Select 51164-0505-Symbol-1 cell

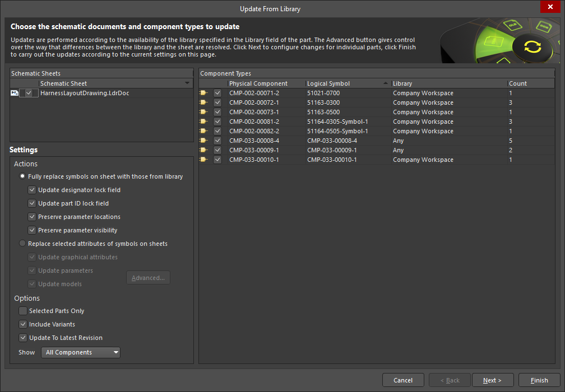pyautogui.click(x=337, y=131)
